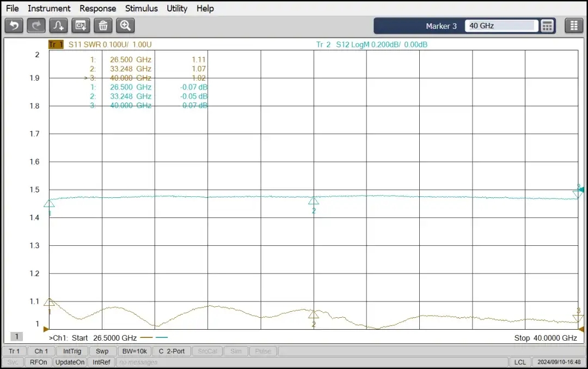
Task: Open the Utility menu
Action: click(x=177, y=8)
